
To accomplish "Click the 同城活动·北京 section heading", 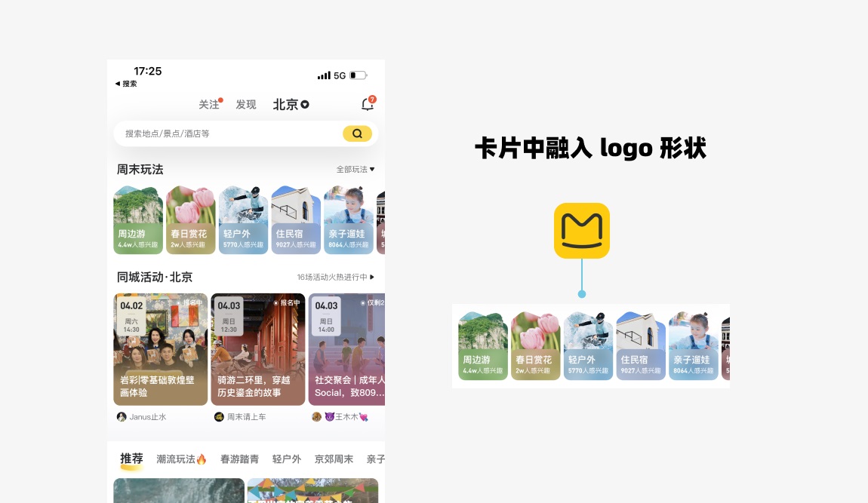I will pos(155,277).
